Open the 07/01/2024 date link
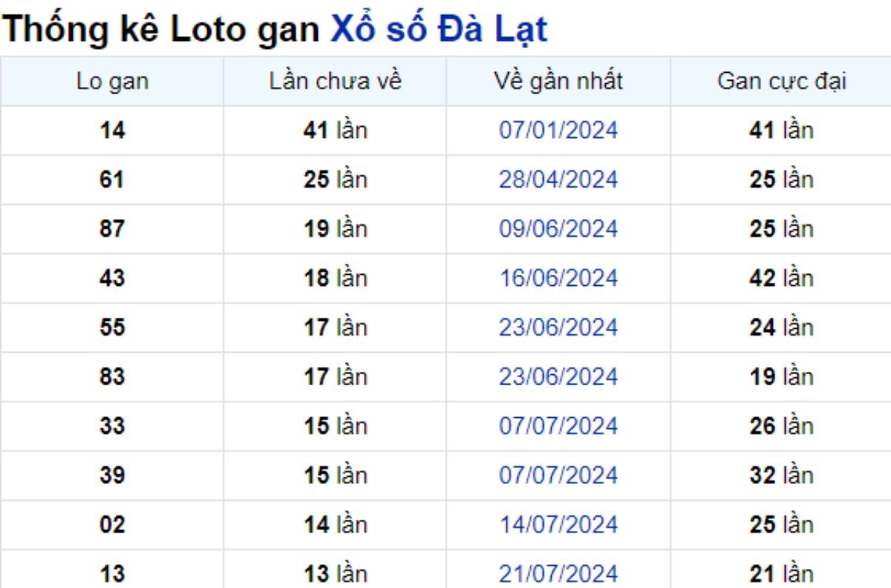 pos(558,131)
